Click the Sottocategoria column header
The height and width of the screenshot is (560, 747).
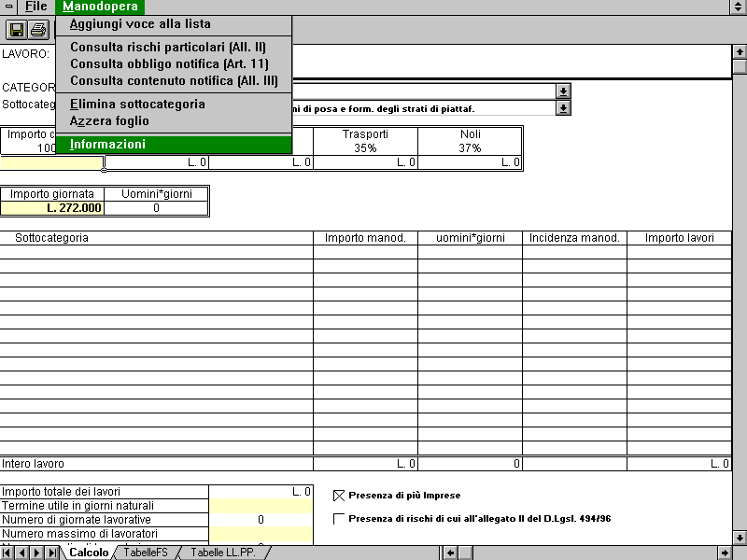click(156, 238)
